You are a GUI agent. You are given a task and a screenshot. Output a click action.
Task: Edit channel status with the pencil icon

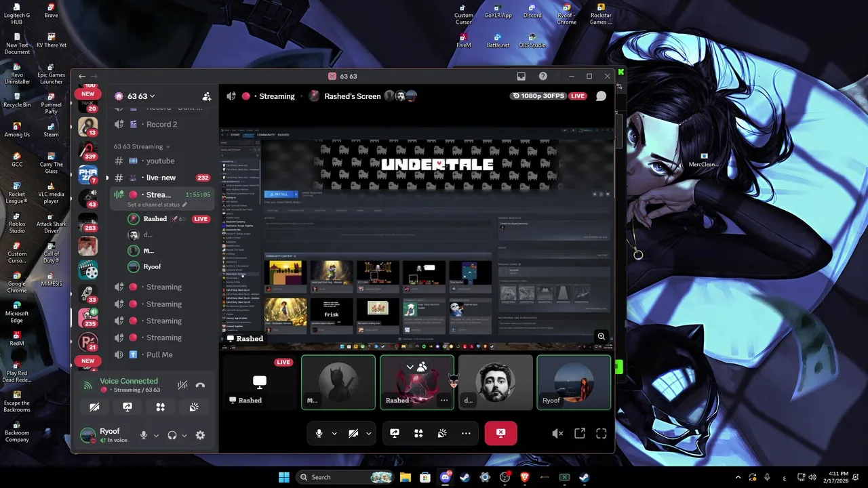pos(184,205)
